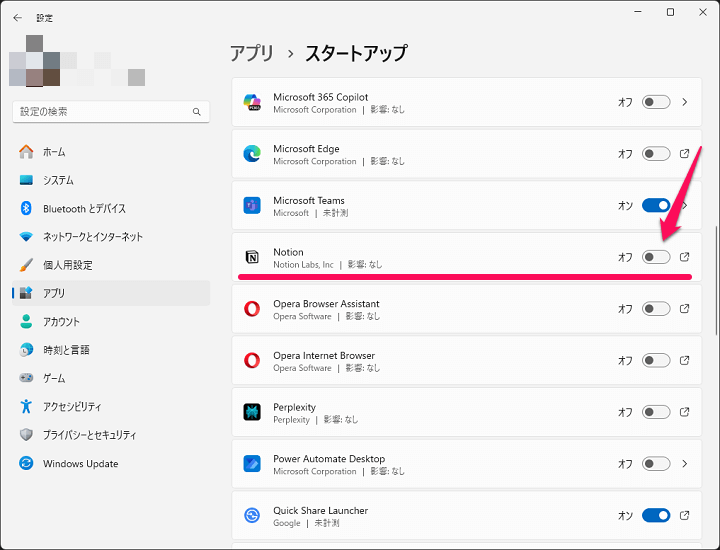720x550 pixels.
Task: Click the アプリ breadcrumb link
Action: (x=252, y=53)
